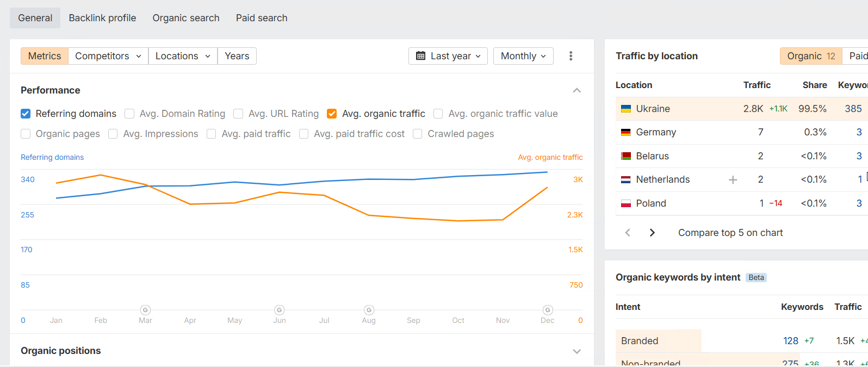The image size is (868, 367).
Task: Open the Monthly interval dropdown
Action: click(x=523, y=56)
